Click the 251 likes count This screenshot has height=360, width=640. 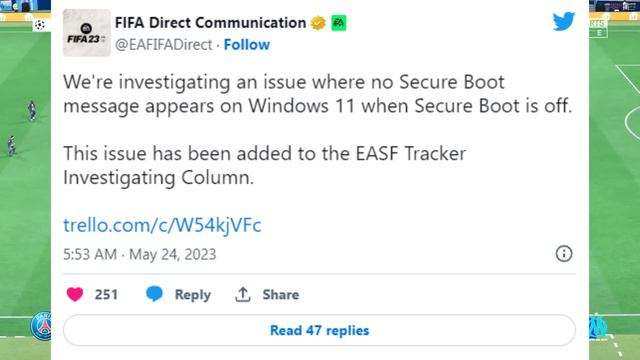(106, 294)
